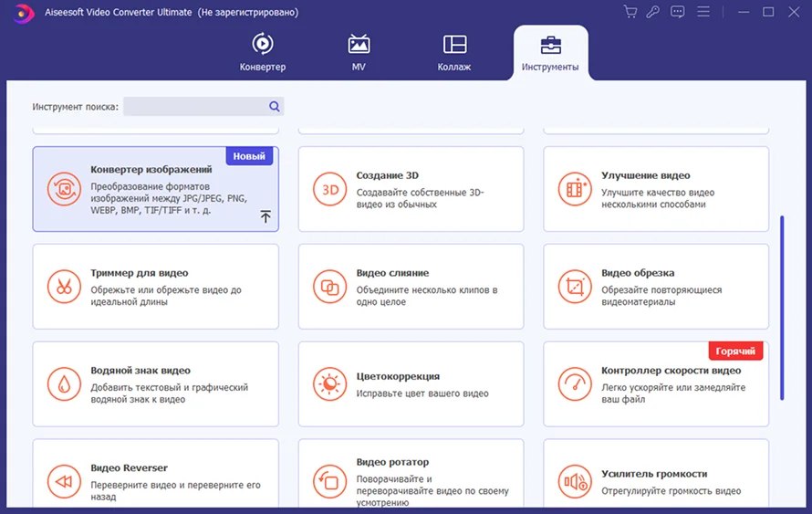Open the Контроллер скорости видео title
Screen dimensions: 812x514
pyautogui.click(x=671, y=370)
